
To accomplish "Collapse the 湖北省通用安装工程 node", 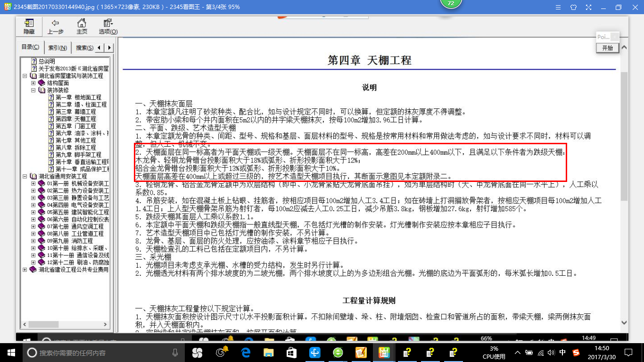I will click(25, 176).
